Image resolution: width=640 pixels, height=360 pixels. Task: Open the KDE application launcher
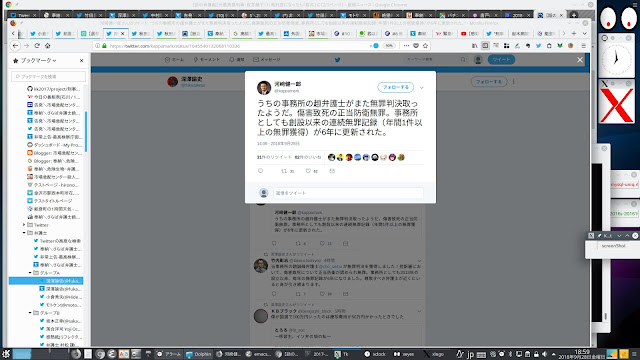6,354
